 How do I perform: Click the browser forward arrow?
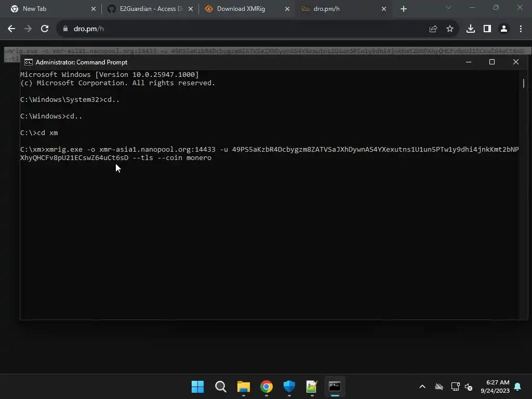click(28, 29)
